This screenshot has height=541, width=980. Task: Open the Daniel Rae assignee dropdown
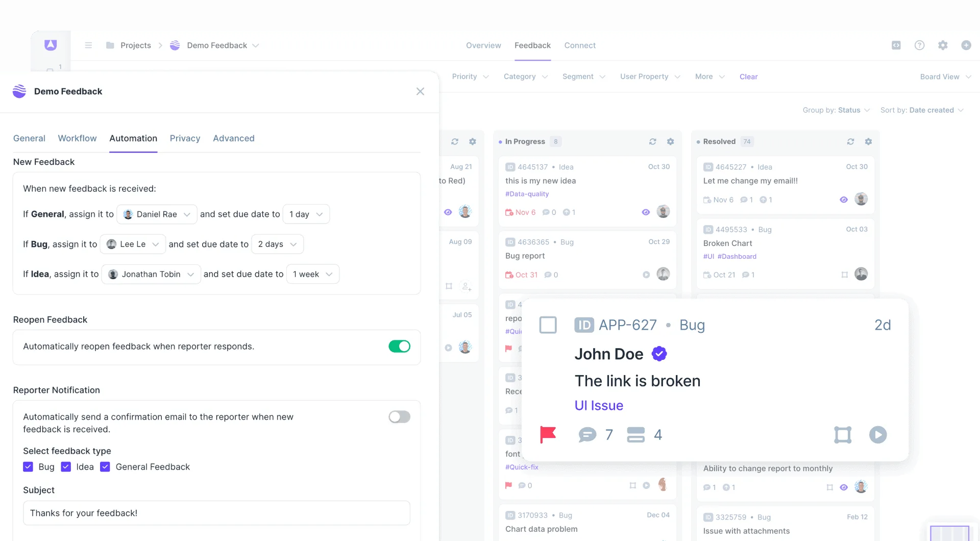tap(157, 214)
